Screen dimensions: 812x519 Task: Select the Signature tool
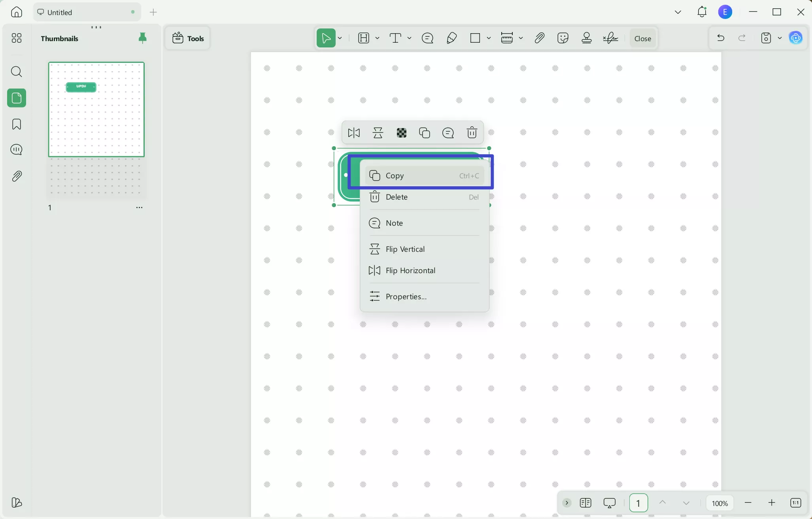click(x=610, y=38)
